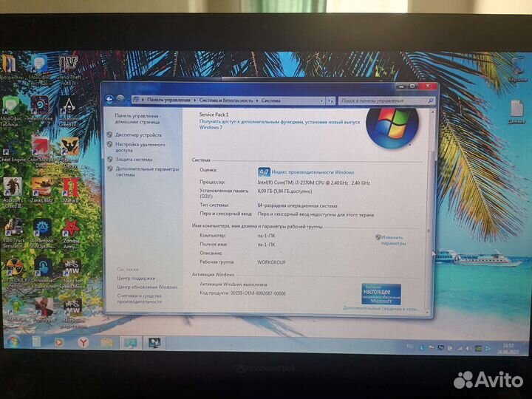
Task: Open Euro Truck Simulator shortcut
Action: [13, 233]
